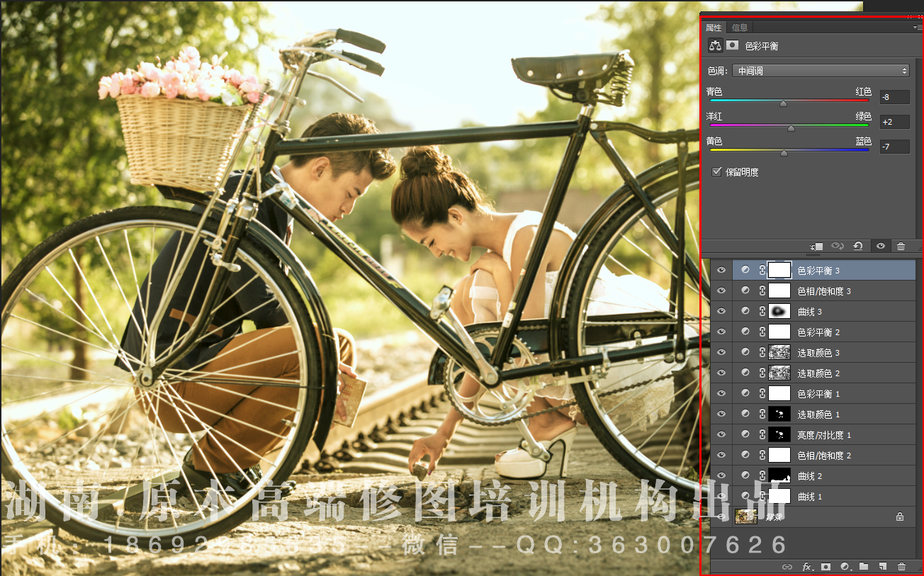Select the 曲线 2 layer mask thumbnail

click(779, 475)
